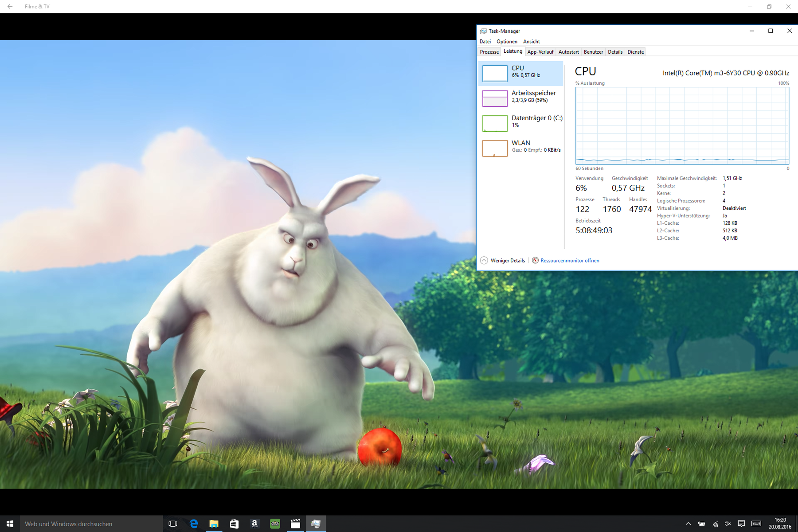Click the Task-Manager title bar icon
This screenshot has width=798, height=532.
click(x=483, y=31)
